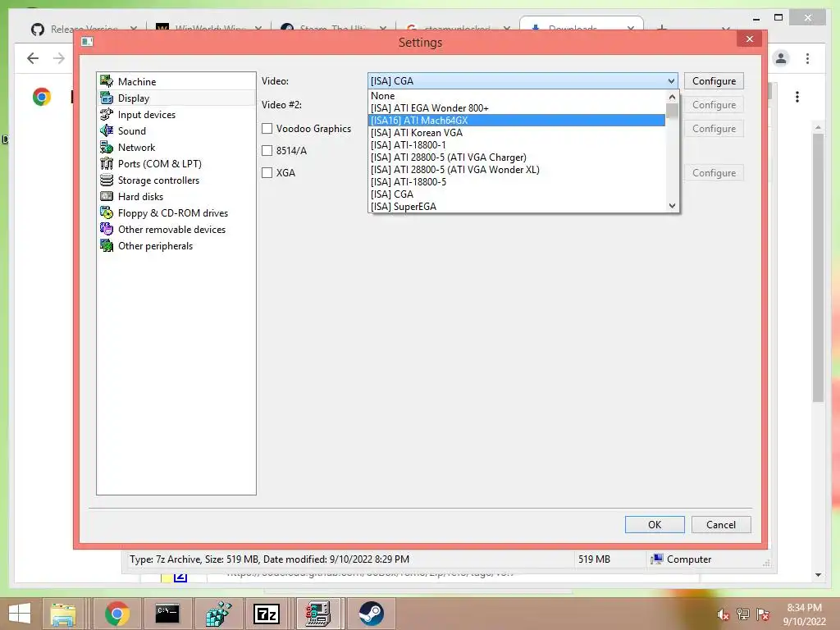The image size is (840, 630).
Task: Switch to the Downloads Chrome tab
Action: click(x=581, y=27)
